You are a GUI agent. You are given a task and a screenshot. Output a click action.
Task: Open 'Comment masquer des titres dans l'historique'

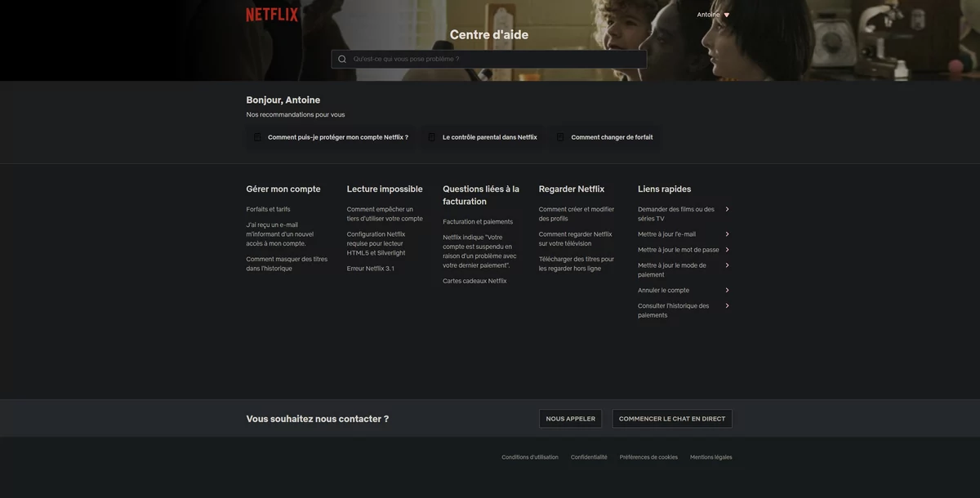(287, 264)
